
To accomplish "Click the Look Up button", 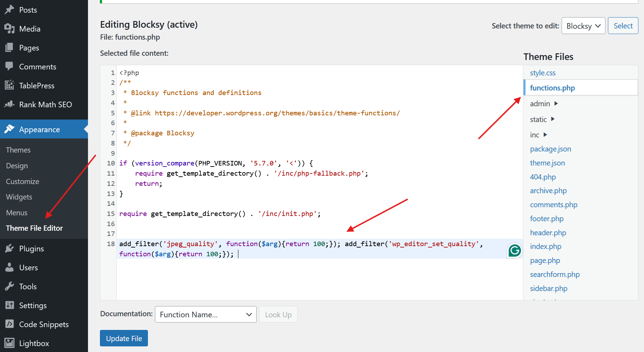I will click(x=278, y=314).
